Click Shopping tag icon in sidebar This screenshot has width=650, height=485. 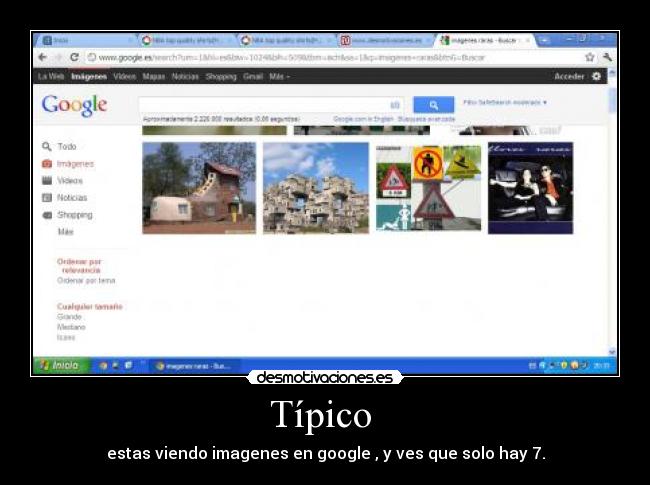[47, 215]
